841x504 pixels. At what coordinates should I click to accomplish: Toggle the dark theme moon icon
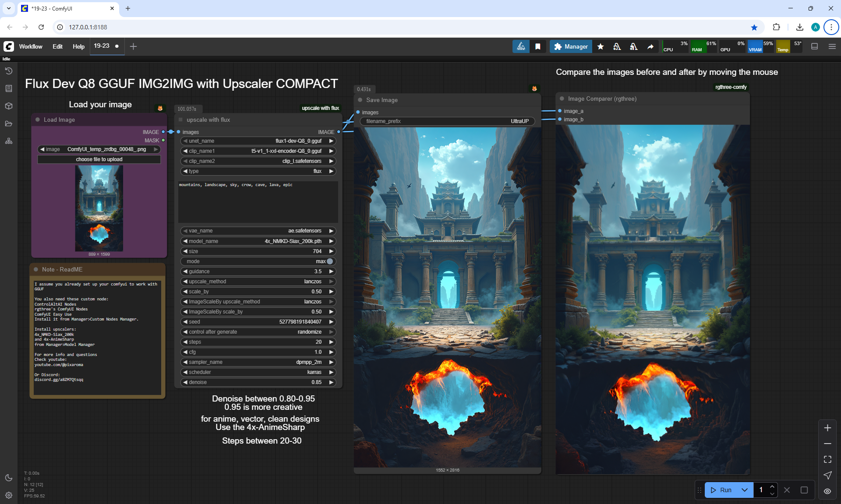(x=9, y=478)
